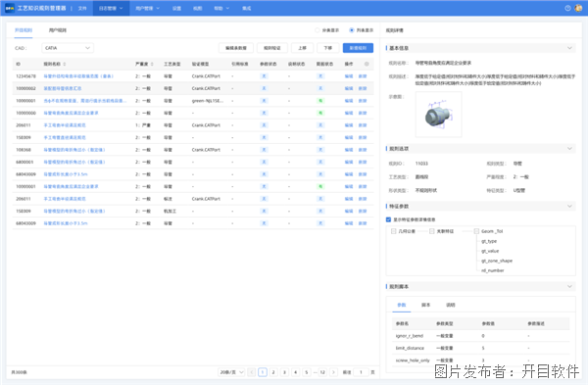This screenshot has width=588, height=385.
Task: Click the 上移 button
Action: [302, 48]
